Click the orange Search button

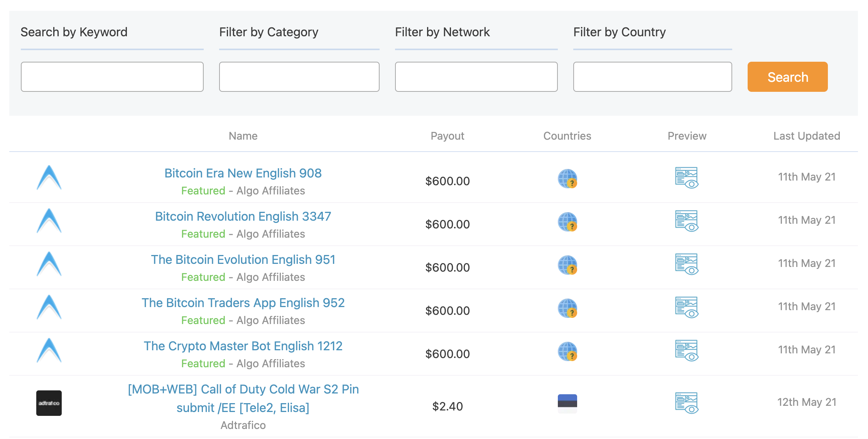tap(787, 77)
